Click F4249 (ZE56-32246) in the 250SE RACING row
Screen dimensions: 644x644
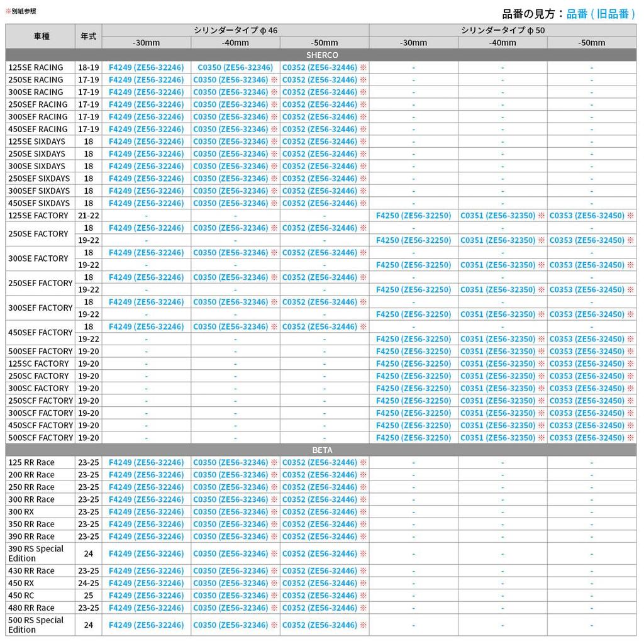[x=146, y=80]
